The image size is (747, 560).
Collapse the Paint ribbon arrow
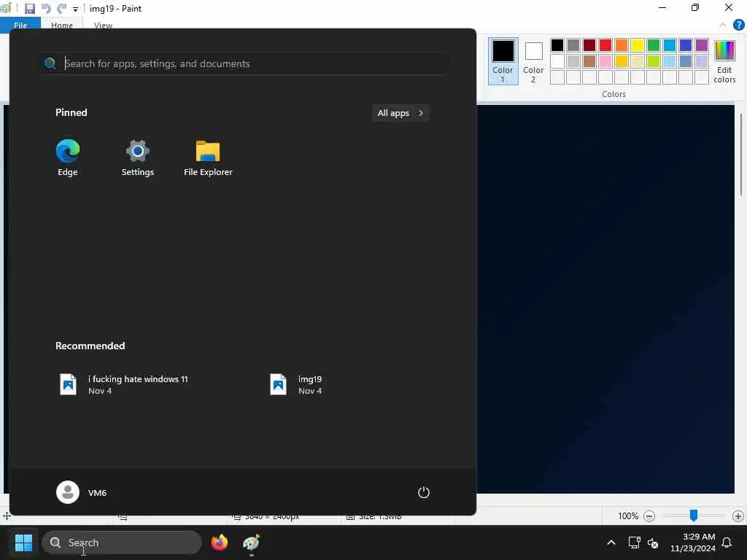[723, 26]
